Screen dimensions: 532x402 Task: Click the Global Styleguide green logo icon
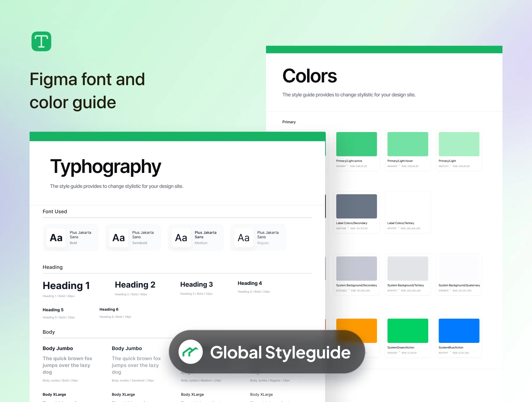click(x=191, y=352)
